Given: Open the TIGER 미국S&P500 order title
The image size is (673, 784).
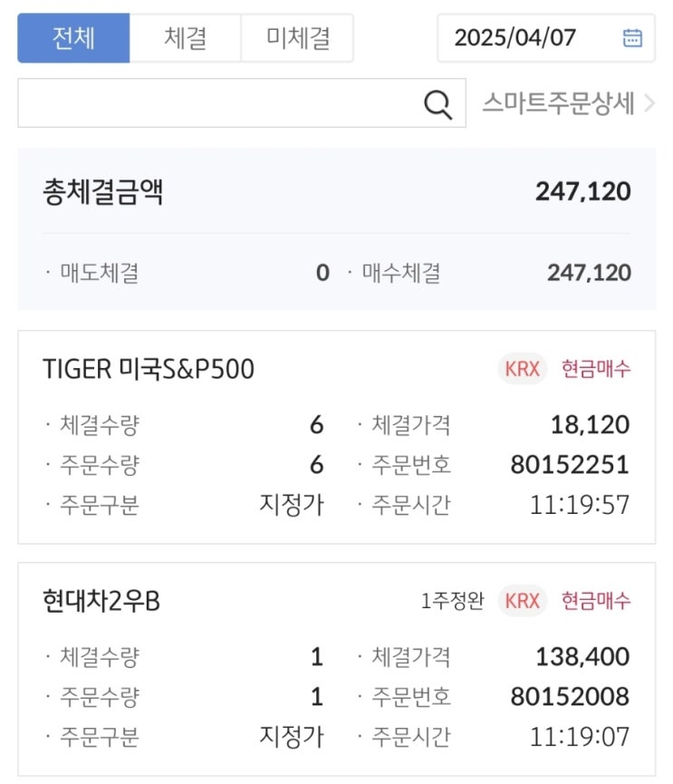Looking at the screenshot, I should click(148, 369).
